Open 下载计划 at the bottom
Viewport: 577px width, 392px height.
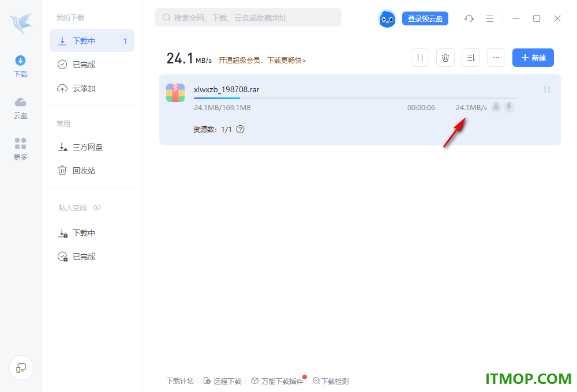(179, 381)
